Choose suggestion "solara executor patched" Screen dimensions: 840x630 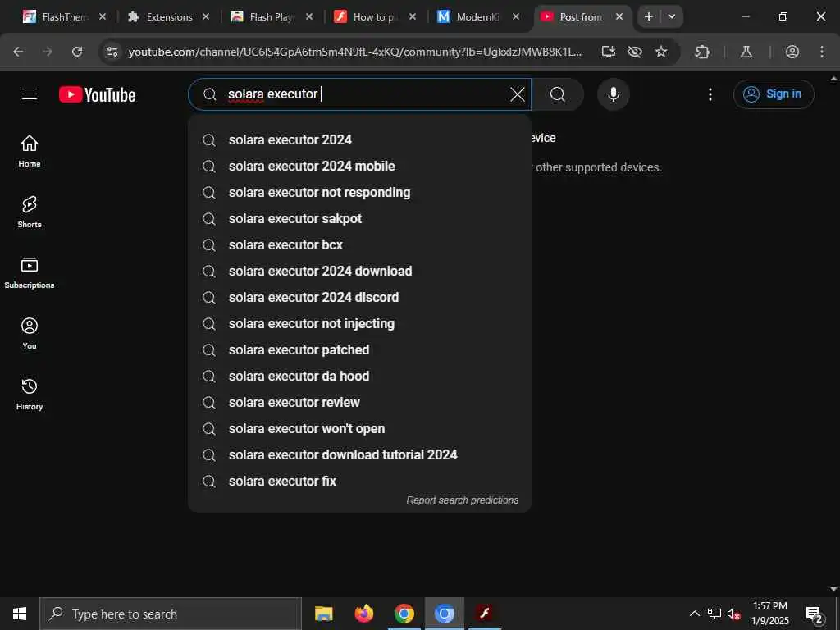point(359,349)
